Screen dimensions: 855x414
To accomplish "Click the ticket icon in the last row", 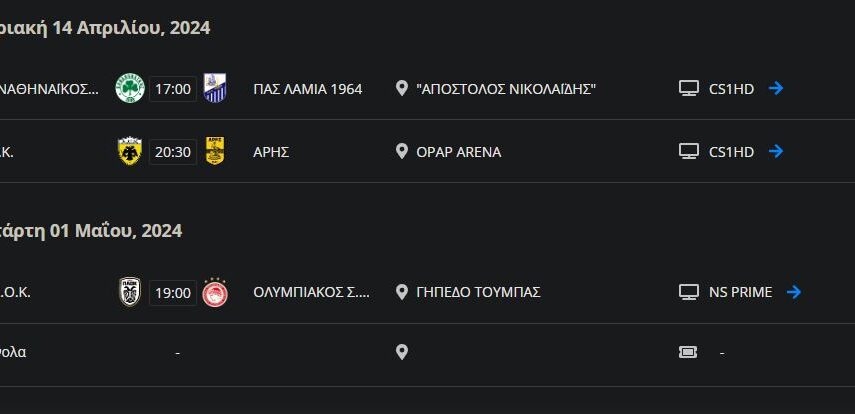I will (688, 352).
